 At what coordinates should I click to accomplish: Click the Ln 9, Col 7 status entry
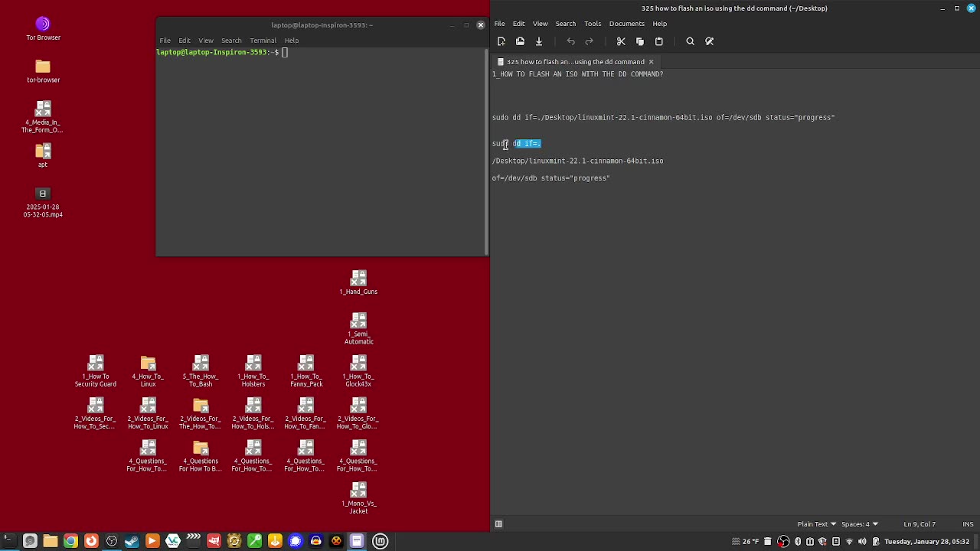pyautogui.click(x=920, y=524)
